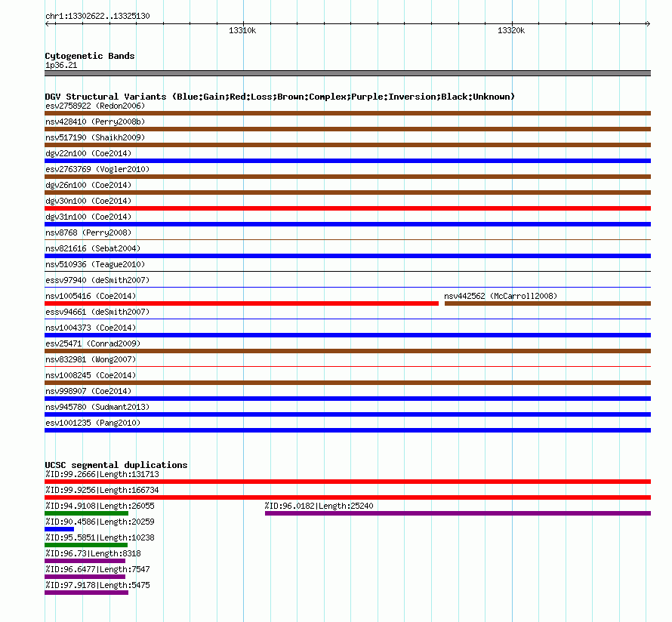Click the short blue Length:20259 duplication bar

coord(59,529)
